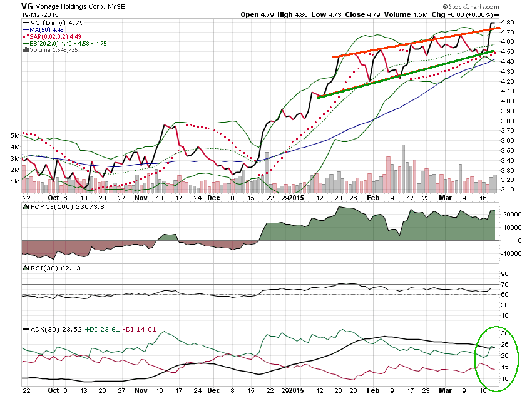The image size is (532, 396).
Task: Click the Oct label on the price chart date axis
Action: 53,198
